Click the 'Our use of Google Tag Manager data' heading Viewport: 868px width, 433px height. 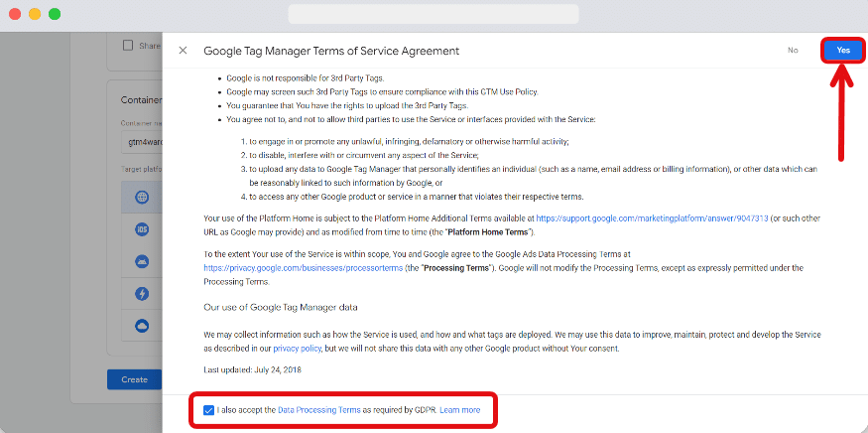[x=281, y=307]
